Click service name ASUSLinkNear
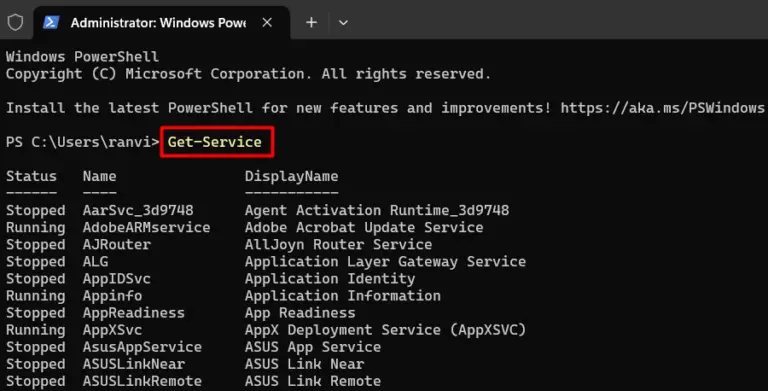This screenshot has height=391, width=768. [x=134, y=364]
